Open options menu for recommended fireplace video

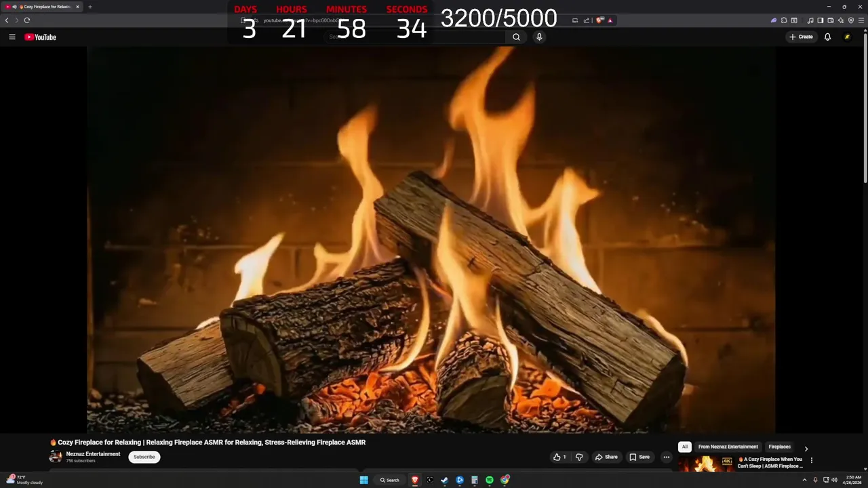(x=812, y=460)
